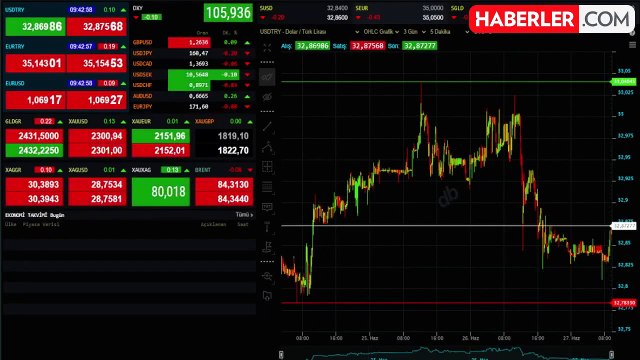The width and height of the screenshot is (640, 360).
Task: Click the right handle of chart navigator
Action: (x=611, y=355)
